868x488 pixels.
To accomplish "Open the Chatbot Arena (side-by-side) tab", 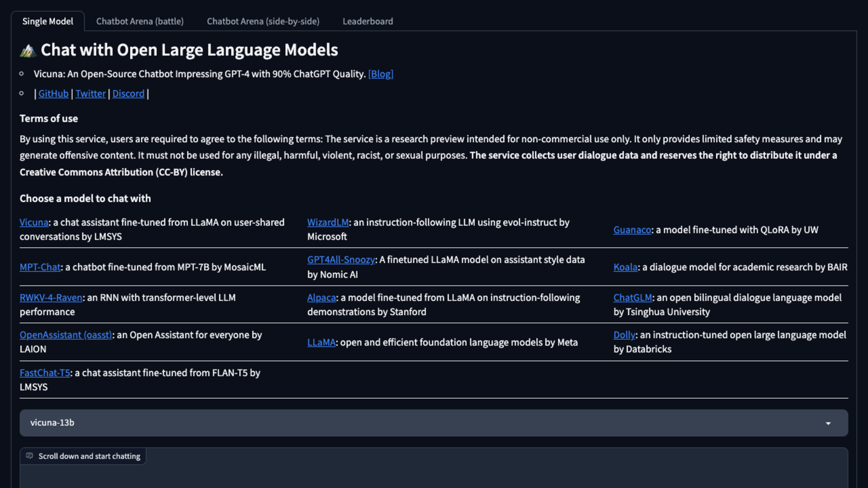I will [x=263, y=21].
